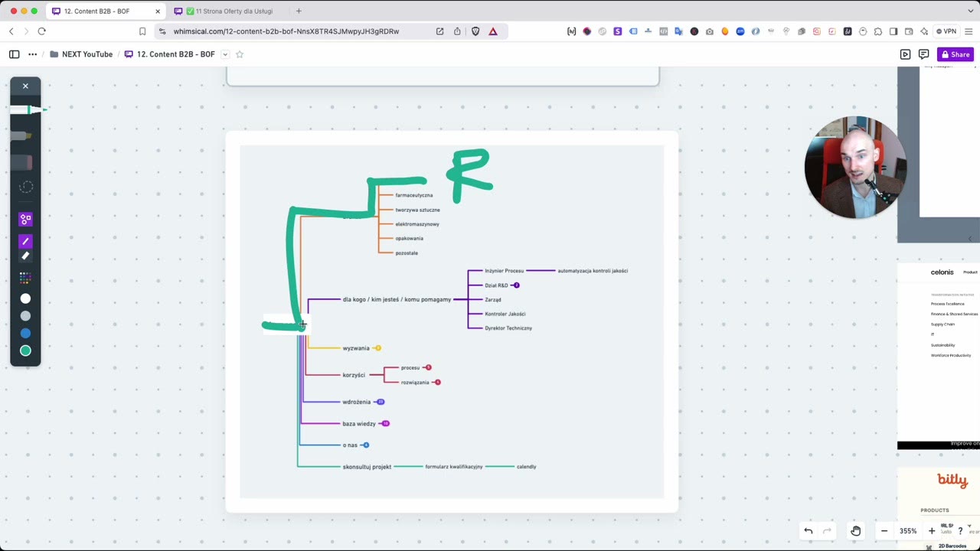Open the Brave Wallet icon
Image resolution: width=980 pixels, height=551 pixels.
pyautogui.click(x=909, y=31)
